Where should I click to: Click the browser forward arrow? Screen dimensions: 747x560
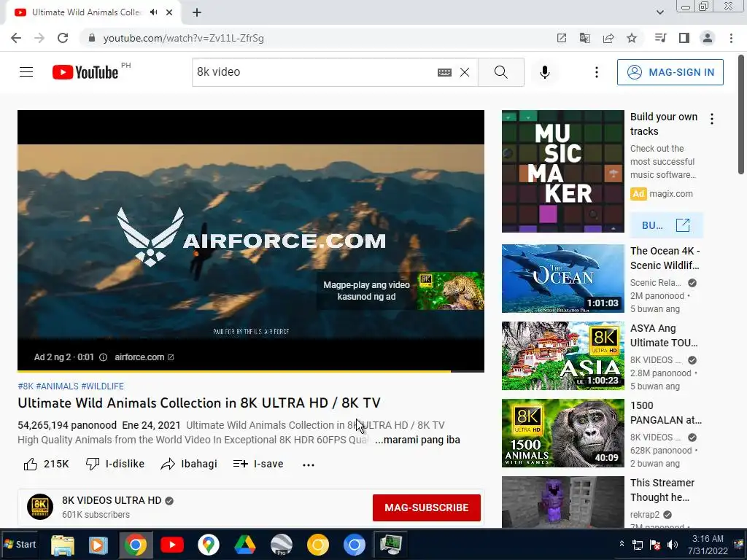[x=39, y=38]
